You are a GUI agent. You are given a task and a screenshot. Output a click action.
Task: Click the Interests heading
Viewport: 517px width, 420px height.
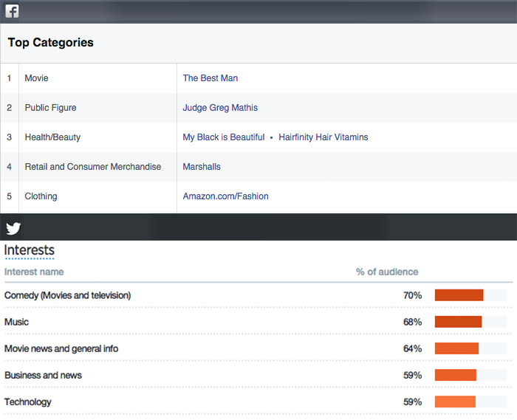[x=30, y=250]
